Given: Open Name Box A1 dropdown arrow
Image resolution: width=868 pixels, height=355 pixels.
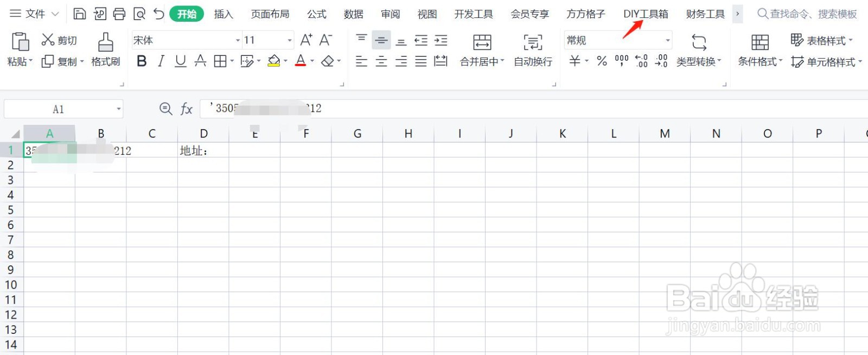Looking at the screenshot, I should click(118, 109).
